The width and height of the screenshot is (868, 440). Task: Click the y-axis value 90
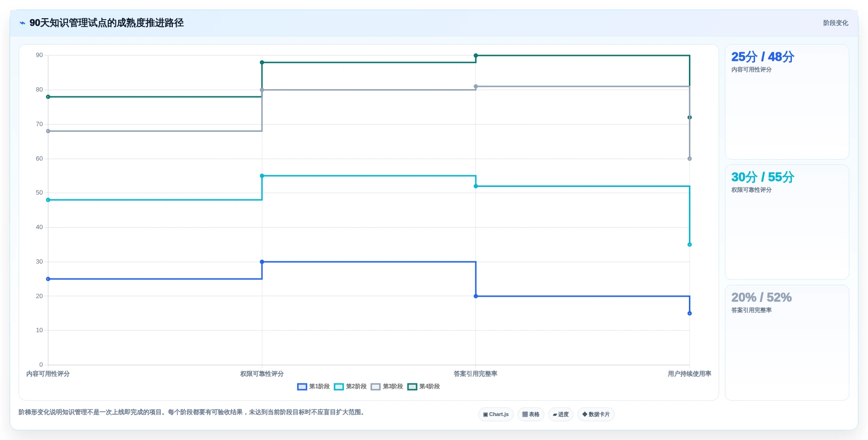pos(39,55)
